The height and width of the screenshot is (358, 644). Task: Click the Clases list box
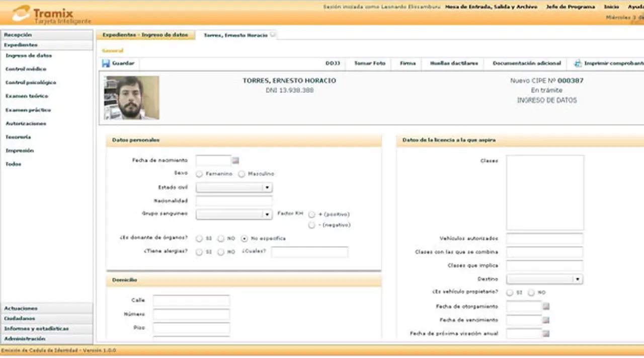545,192
